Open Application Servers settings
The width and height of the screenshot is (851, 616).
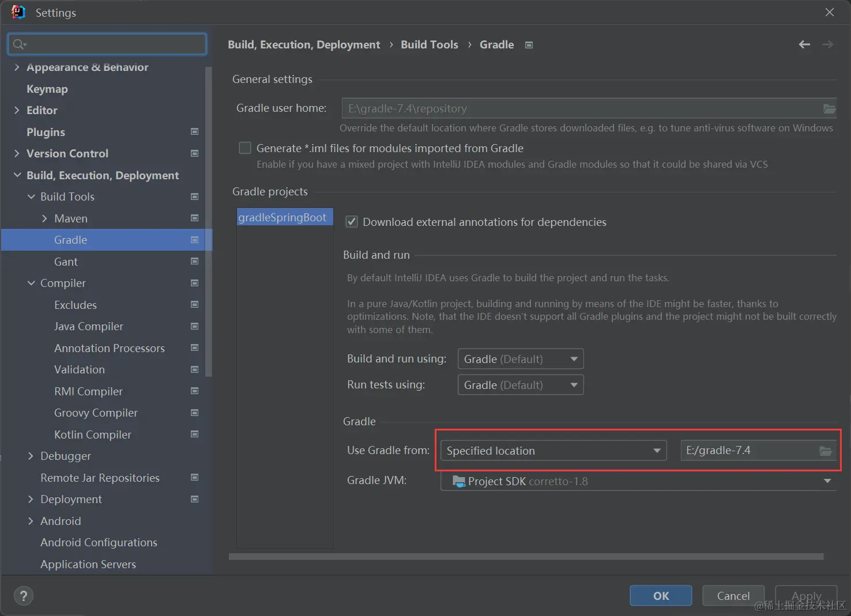tap(88, 564)
